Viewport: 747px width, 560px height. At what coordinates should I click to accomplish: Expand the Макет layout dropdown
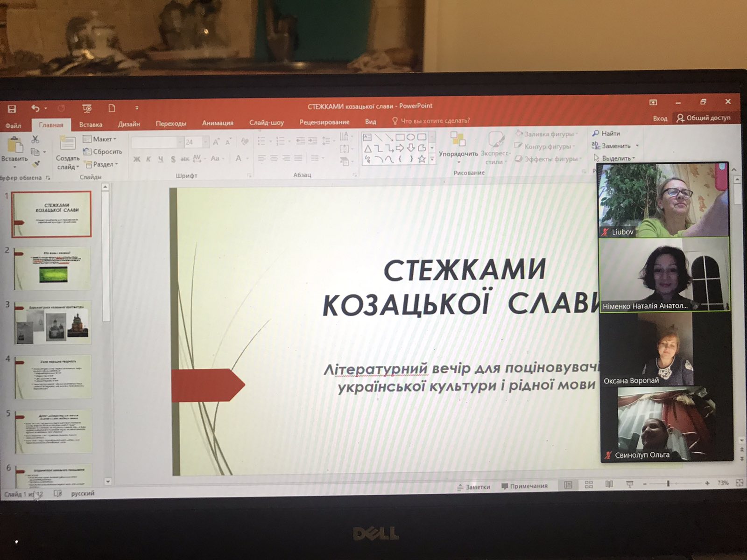(100, 139)
